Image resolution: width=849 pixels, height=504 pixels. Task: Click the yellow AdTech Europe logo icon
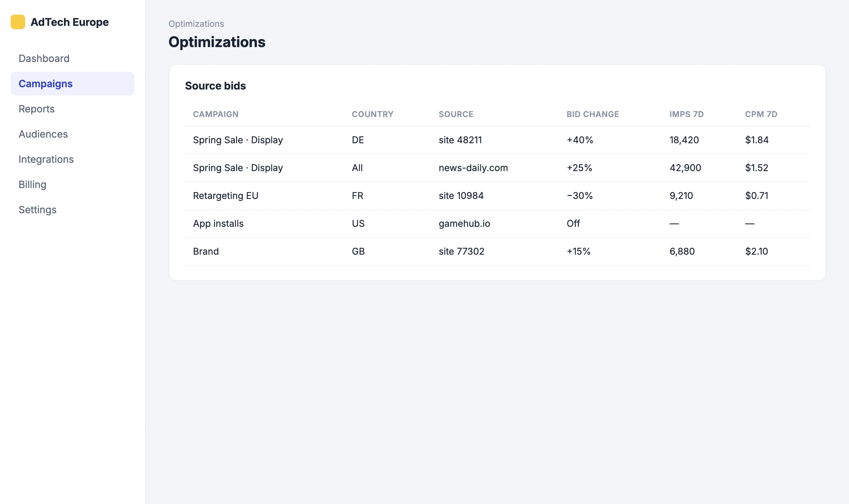click(x=18, y=22)
